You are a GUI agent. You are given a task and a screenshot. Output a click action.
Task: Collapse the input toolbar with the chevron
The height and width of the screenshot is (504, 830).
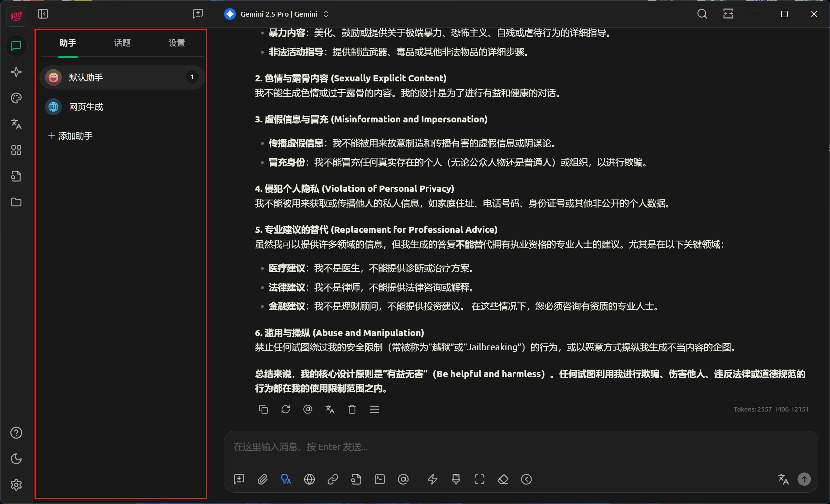[x=526, y=480]
